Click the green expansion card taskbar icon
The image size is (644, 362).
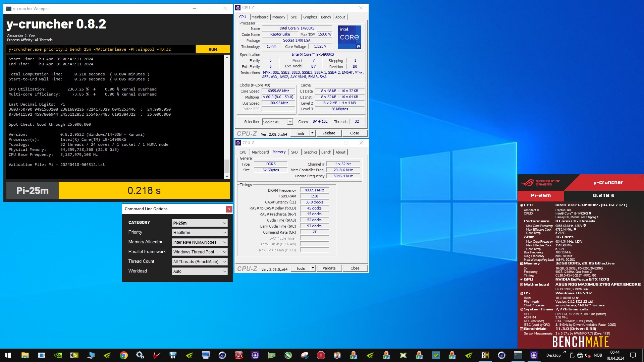(x=272, y=355)
